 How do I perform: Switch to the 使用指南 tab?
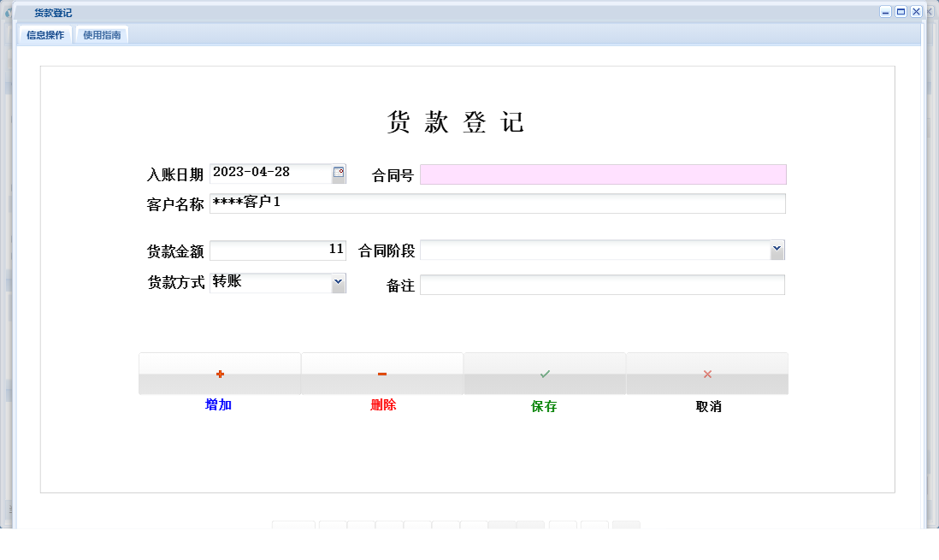102,35
